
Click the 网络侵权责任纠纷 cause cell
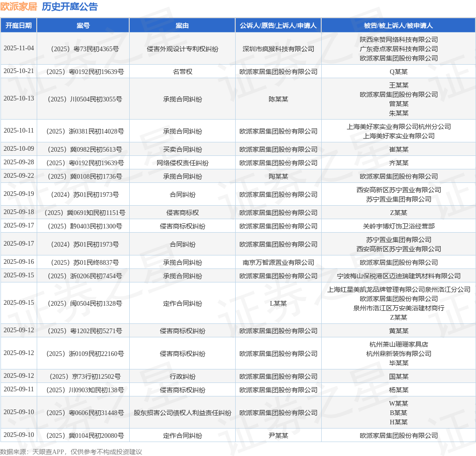182,163
